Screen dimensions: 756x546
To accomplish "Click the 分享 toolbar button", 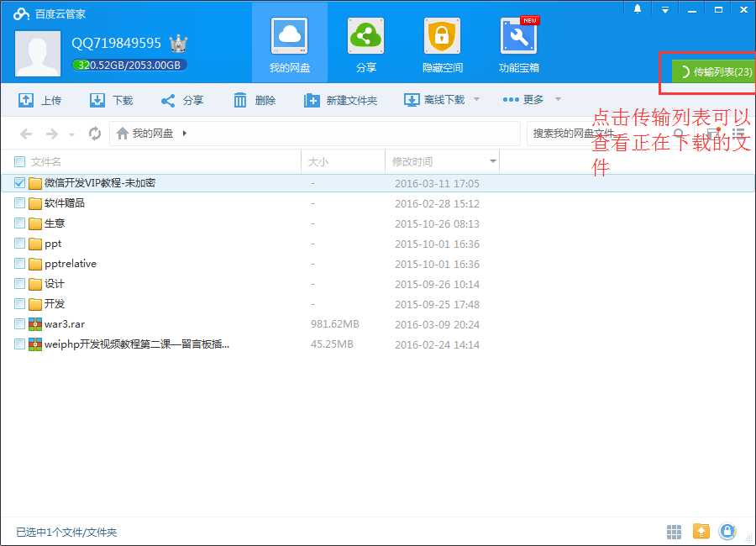I will (x=182, y=100).
